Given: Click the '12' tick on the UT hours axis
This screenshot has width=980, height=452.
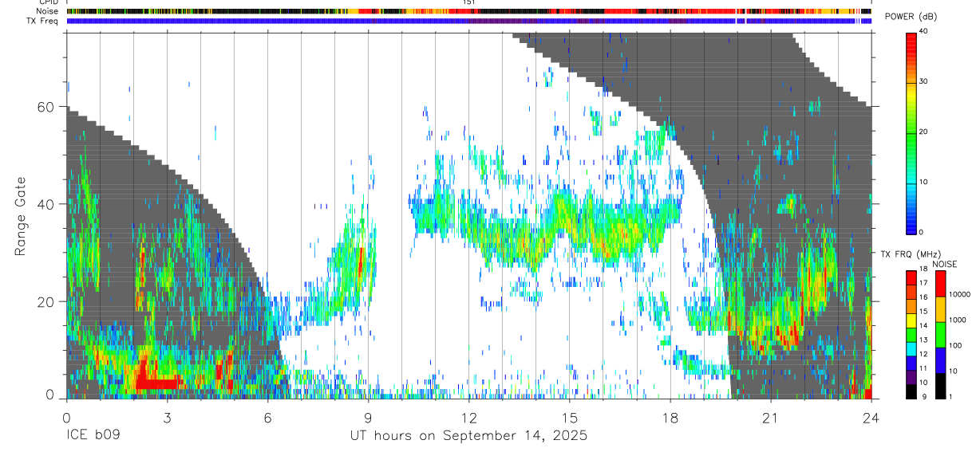Looking at the screenshot, I should [x=469, y=417].
